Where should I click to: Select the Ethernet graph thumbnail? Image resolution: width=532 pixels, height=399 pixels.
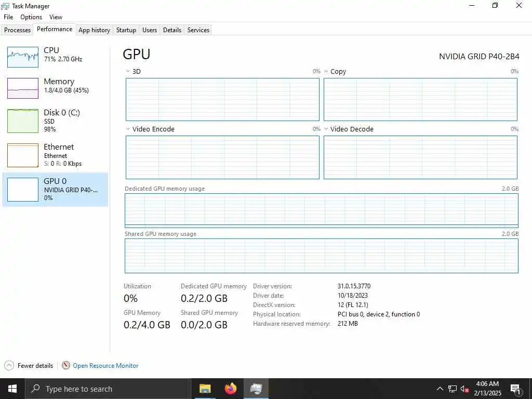[x=23, y=155]
